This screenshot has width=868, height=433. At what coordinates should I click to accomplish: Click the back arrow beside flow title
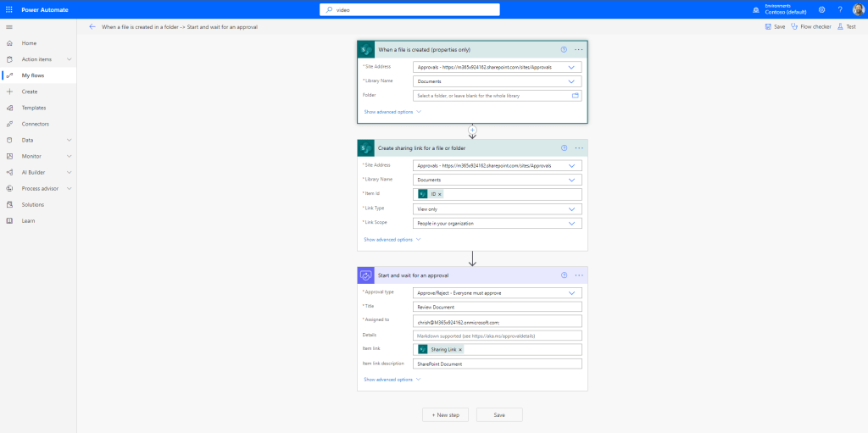point(92,27)
